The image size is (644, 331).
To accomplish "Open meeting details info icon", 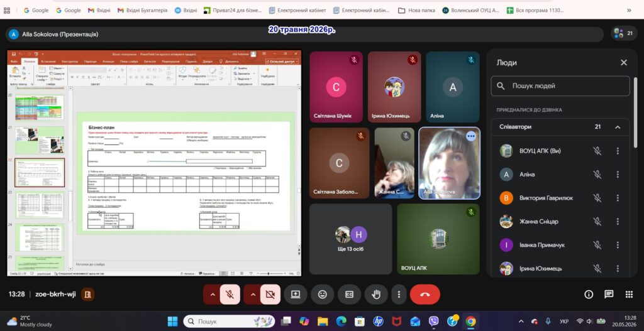I will click(x=589, y=295).
